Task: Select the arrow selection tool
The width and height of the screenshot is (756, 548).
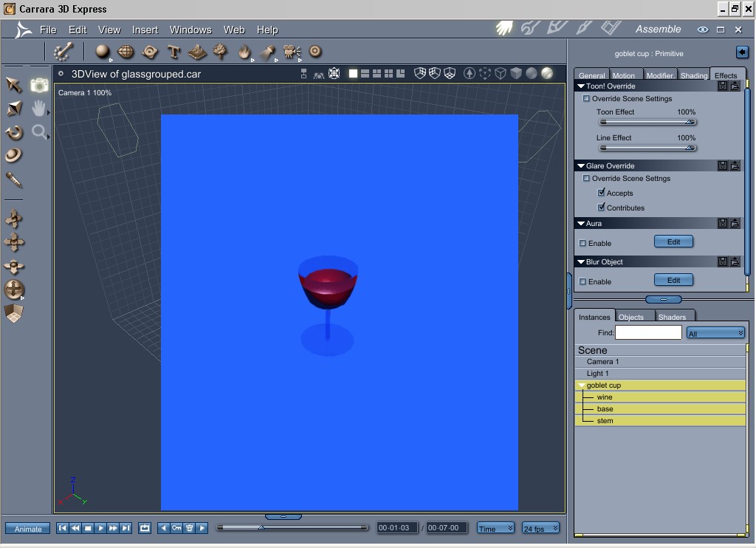Action: (13, 84)
